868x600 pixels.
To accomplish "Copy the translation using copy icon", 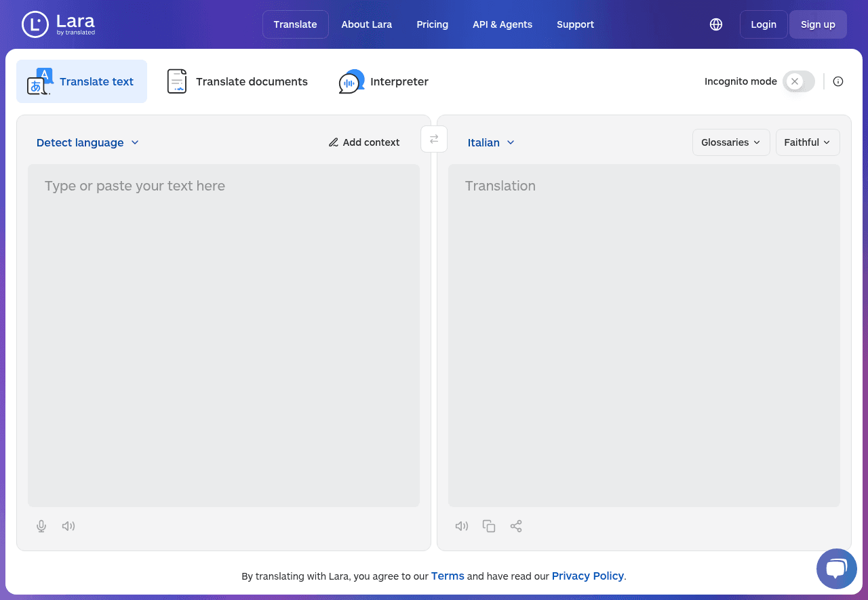I will pos(489,526).
